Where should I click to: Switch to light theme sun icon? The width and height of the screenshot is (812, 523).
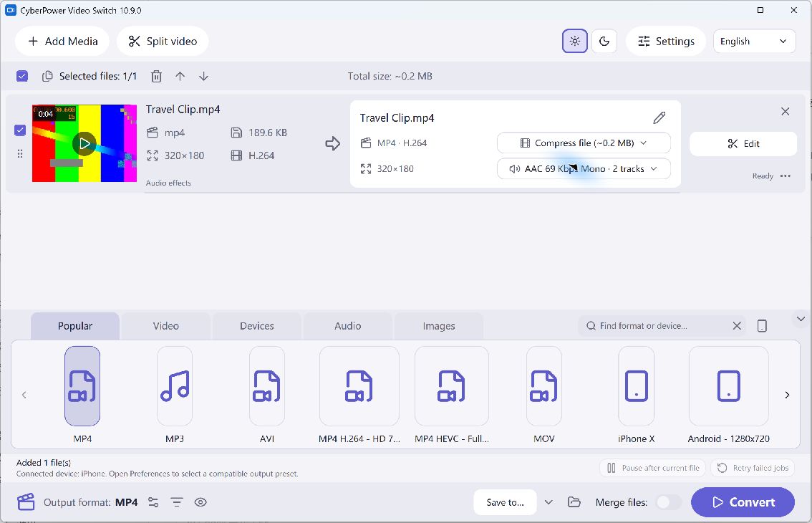click(575, 41)
